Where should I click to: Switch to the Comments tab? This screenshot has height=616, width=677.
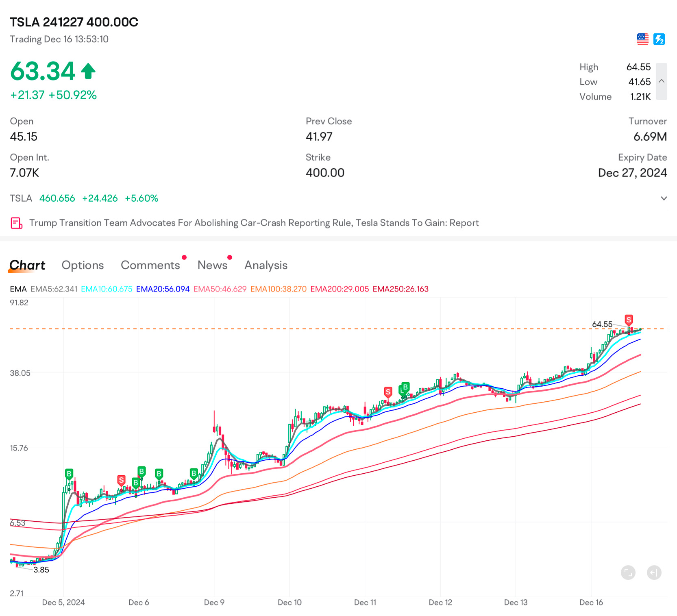(x=150, y=265)
